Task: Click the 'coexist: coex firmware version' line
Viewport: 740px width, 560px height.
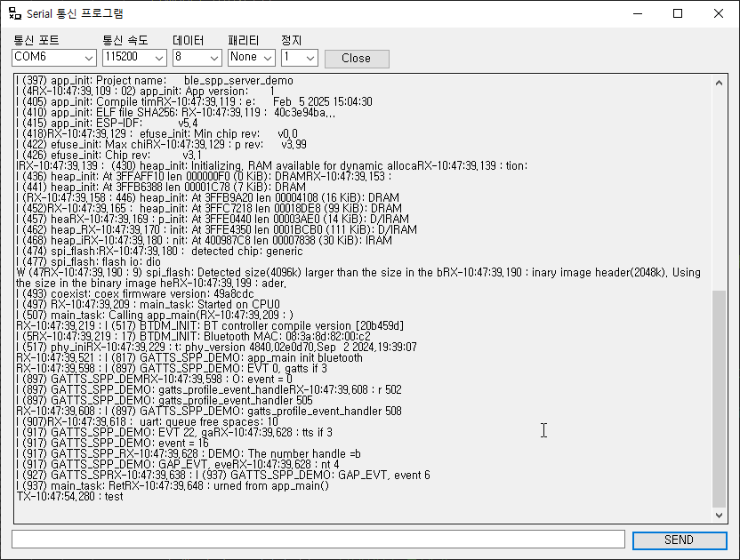Action: pos(135,294)
